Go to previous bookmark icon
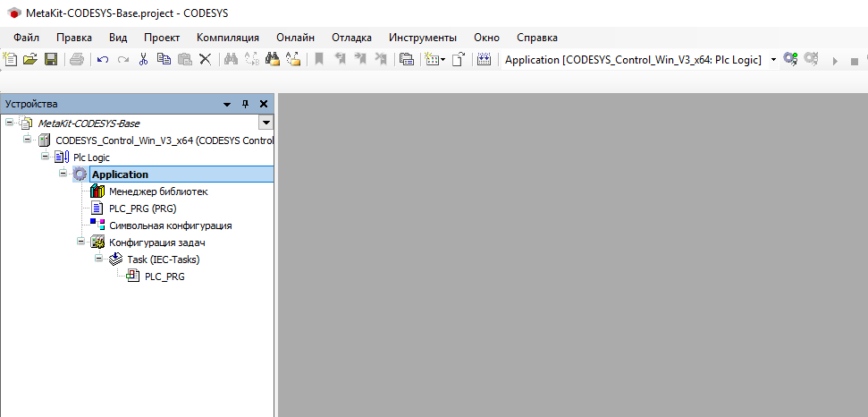 pyautogui.click(x=340, y=59)
